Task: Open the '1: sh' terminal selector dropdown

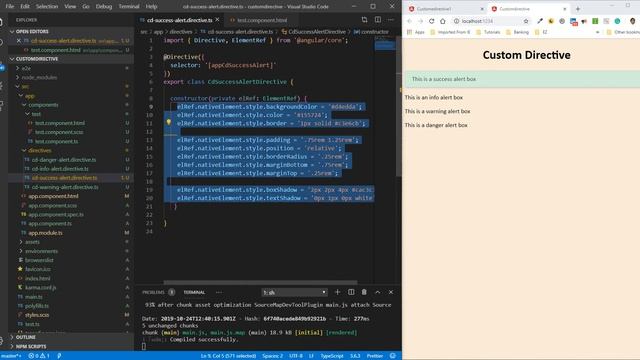Action: pyautogui.click(x=294, y=292)
